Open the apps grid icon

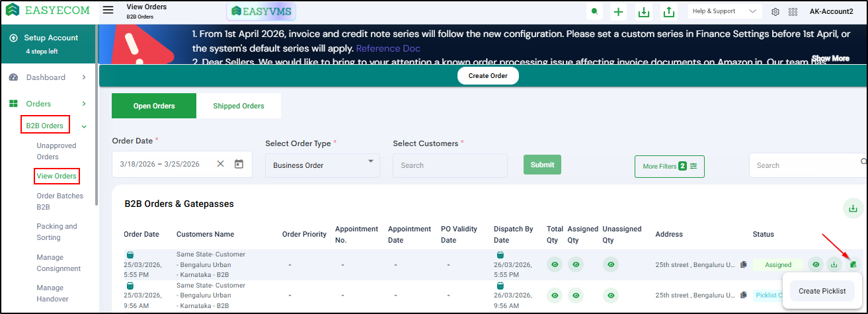pos(793,12)
